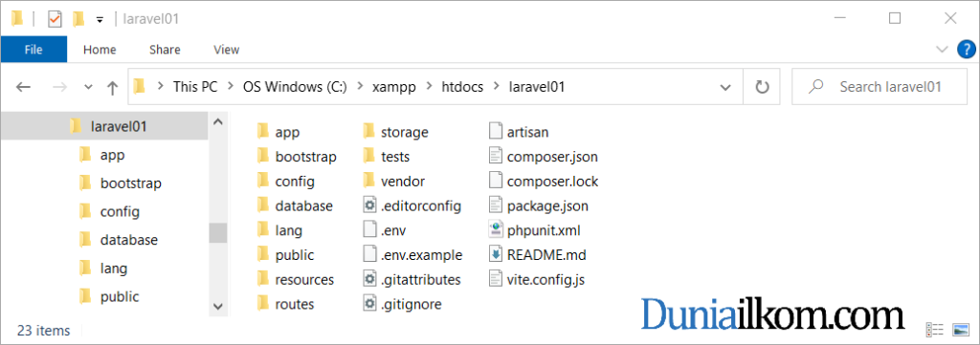Select the phpunit.xml file icon
The height and width of the screenshot is (345, 980).
tap(495, 230)
